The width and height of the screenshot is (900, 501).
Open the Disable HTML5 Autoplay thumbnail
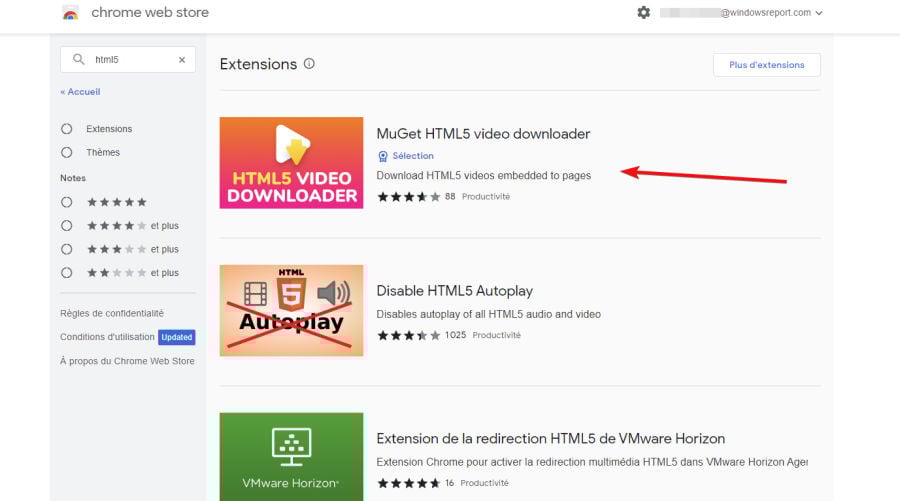[292, 310]
